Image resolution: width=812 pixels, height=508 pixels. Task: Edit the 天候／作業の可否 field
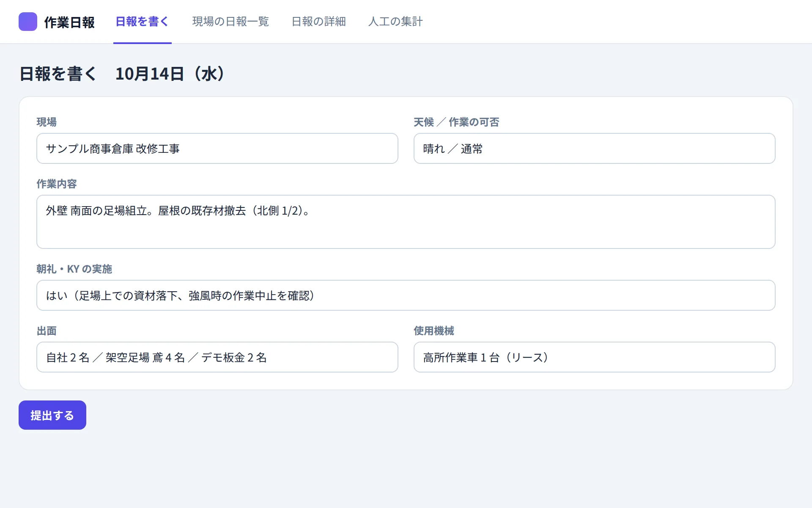[594, 149]
